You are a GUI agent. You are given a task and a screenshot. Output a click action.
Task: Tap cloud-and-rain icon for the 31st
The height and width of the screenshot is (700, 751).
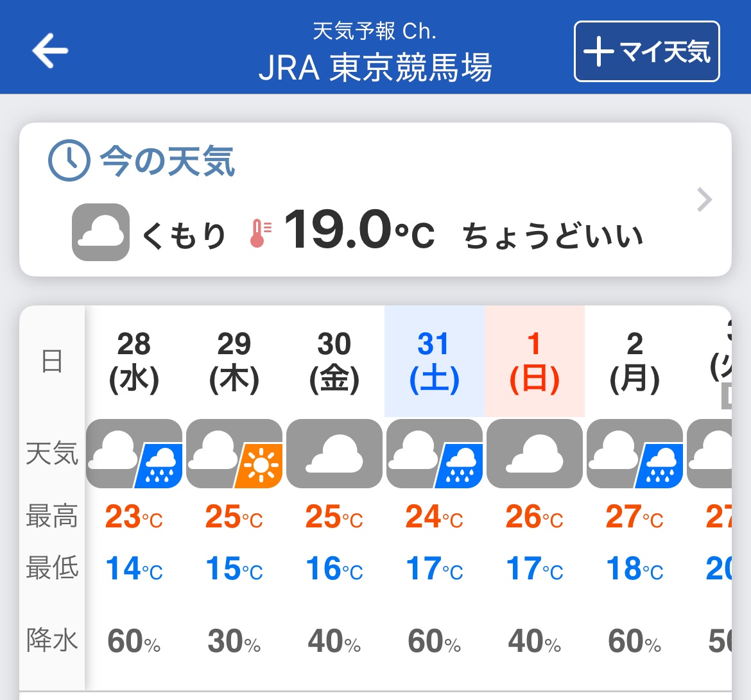click(x=435, y=454)
